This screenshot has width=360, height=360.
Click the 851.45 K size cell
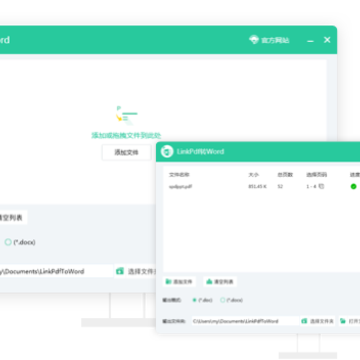click(257, 186)
